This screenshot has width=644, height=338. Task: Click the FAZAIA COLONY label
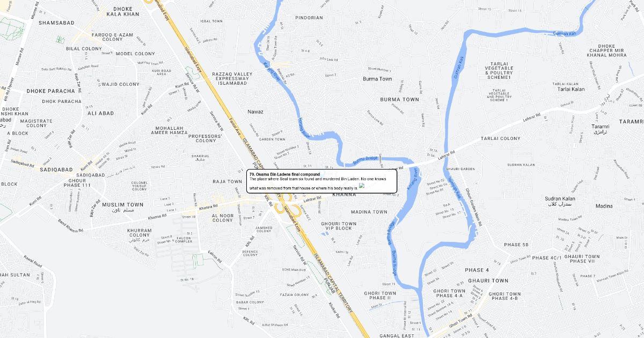point(294,295)
